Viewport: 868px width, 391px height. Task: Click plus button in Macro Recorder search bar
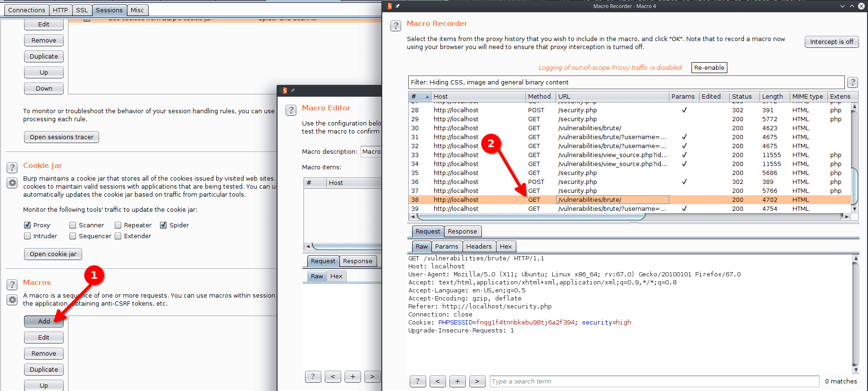457,381
